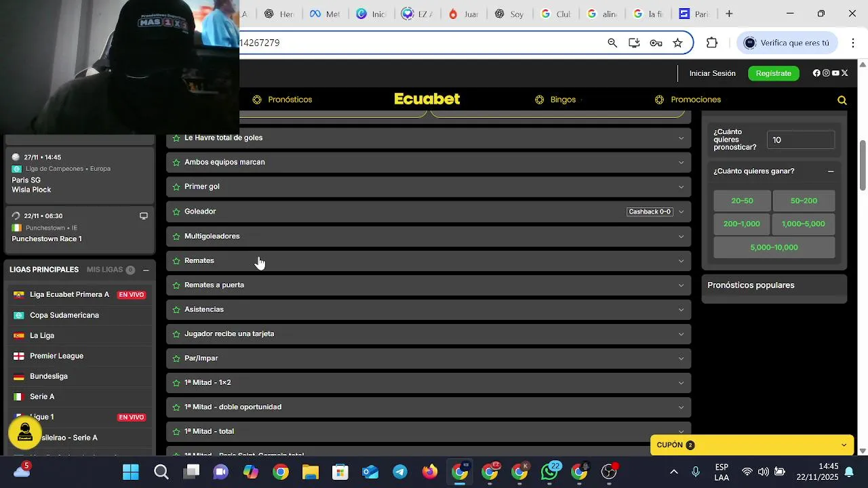Switch to the Pari browser tab
868x488 pixels.
pyautogui.click(x=694, y=14)
